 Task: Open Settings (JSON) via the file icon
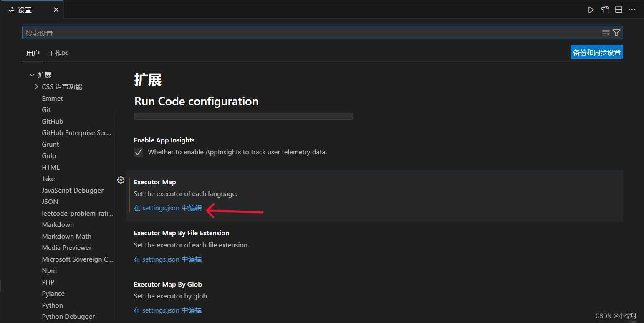(605, 9)
